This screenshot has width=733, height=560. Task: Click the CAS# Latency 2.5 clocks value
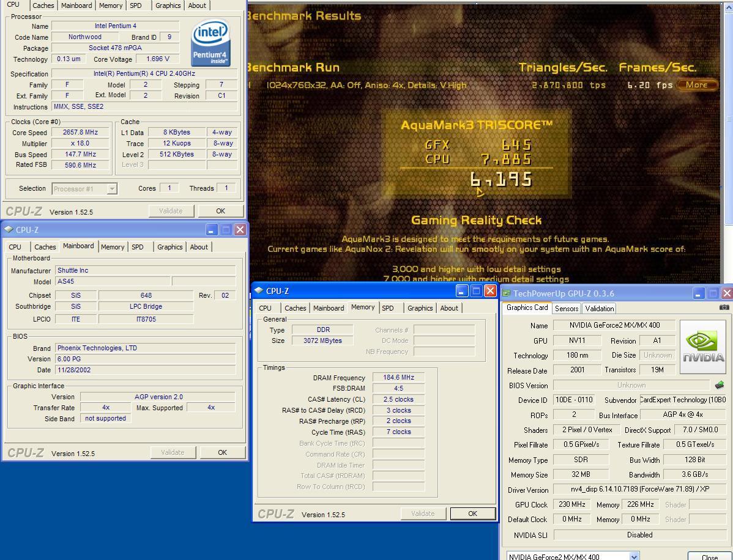point(398,399)
